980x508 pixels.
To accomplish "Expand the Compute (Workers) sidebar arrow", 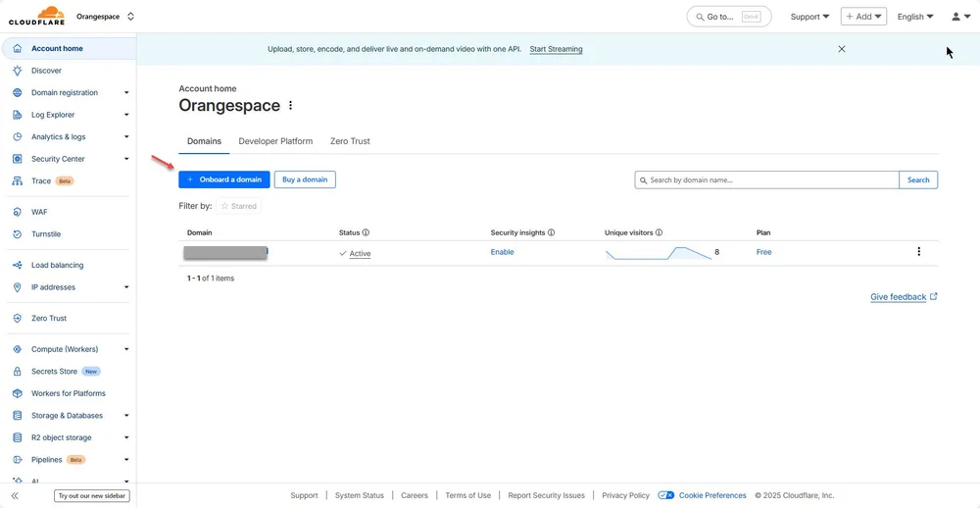I will tap(126, 349).
